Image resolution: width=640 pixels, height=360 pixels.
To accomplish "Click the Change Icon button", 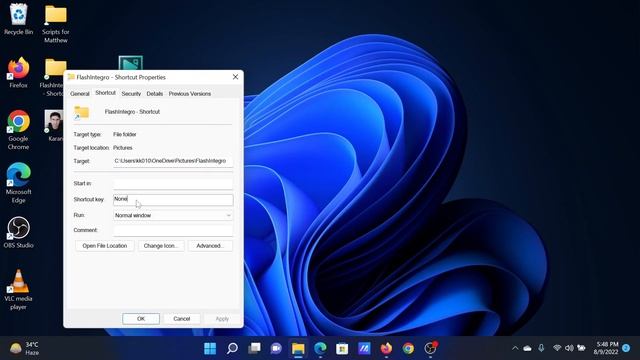I will [161, 246].
